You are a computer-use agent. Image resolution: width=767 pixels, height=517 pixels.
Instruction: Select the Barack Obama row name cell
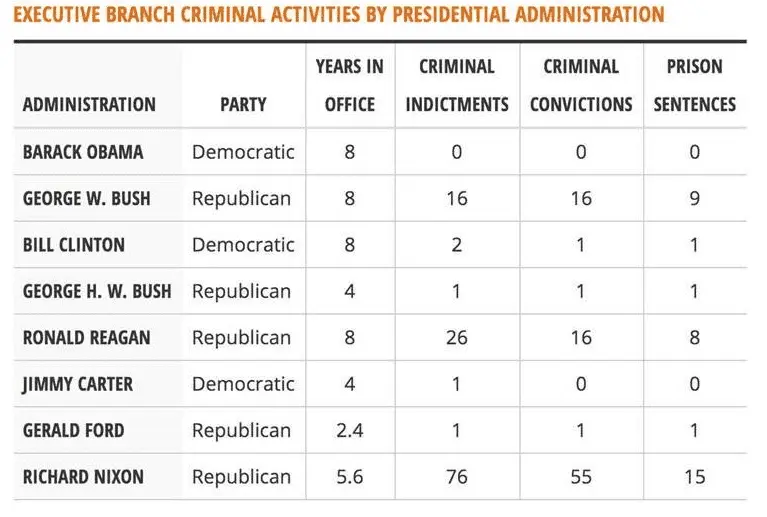tap(83, 152)
